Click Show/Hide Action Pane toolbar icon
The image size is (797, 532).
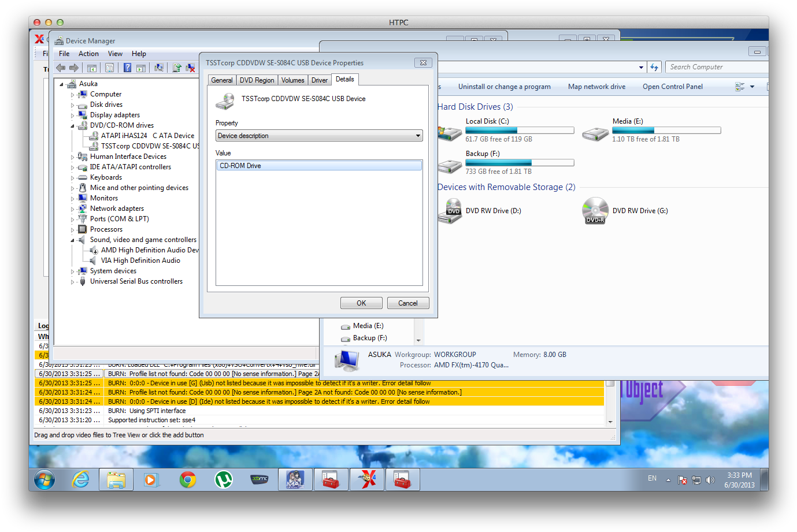point(141,68)
